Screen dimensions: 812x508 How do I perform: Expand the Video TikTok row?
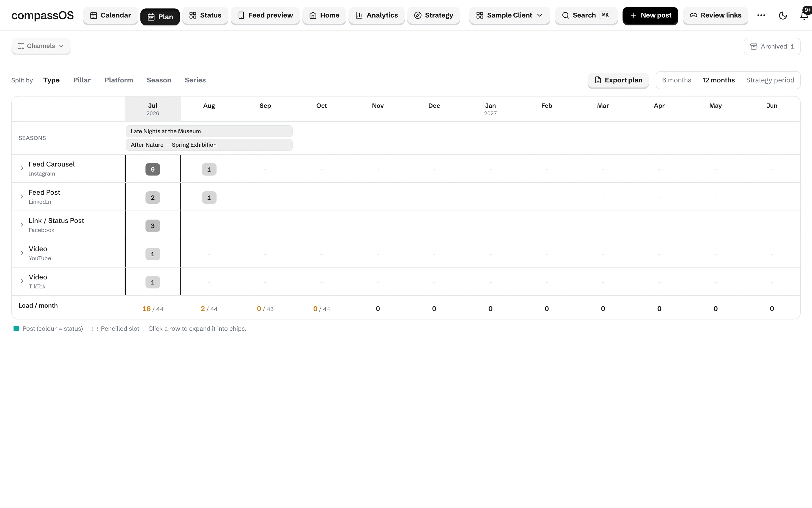coord(22,281)
